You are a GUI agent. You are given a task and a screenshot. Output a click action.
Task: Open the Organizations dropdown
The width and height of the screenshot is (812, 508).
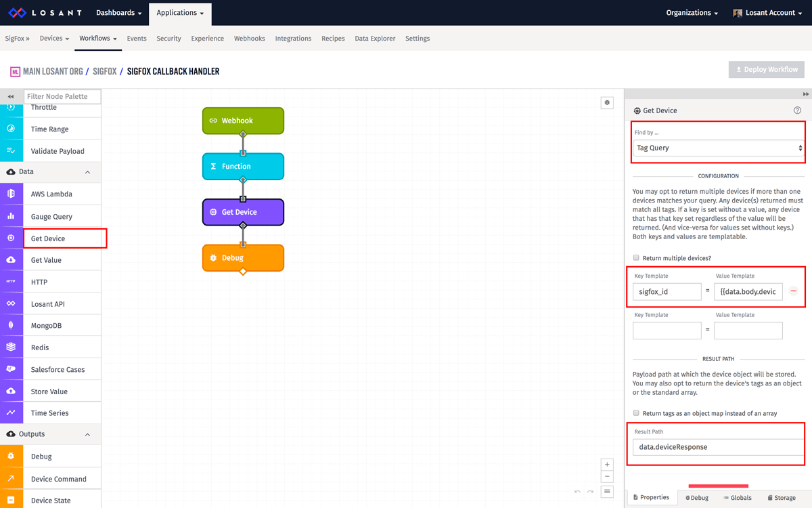(692, 13)
